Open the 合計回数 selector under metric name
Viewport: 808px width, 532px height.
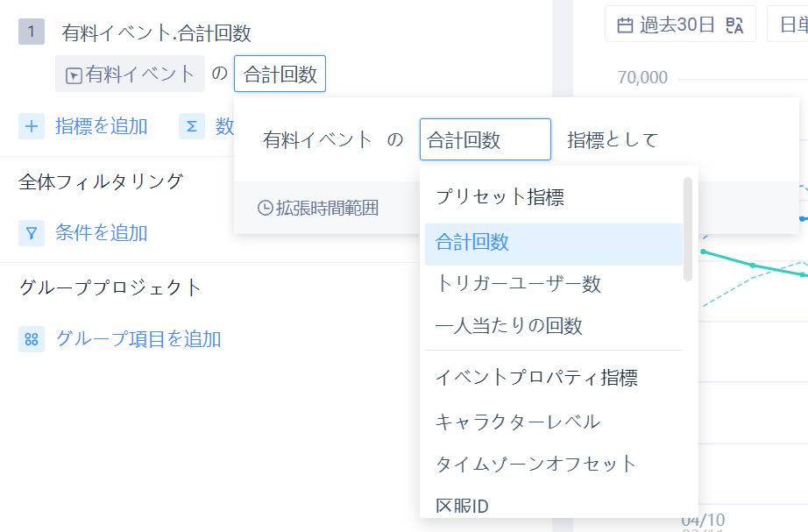pos(280,74)
